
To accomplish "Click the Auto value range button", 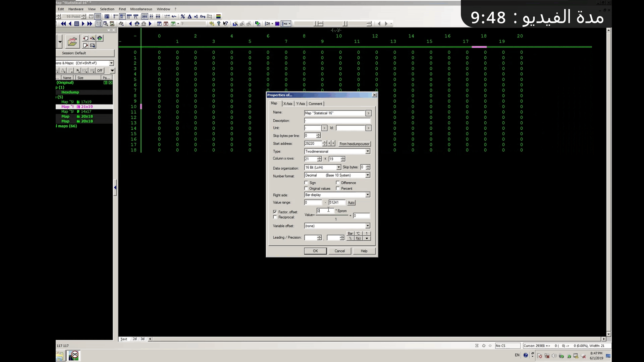I will (x=351, y=203).
